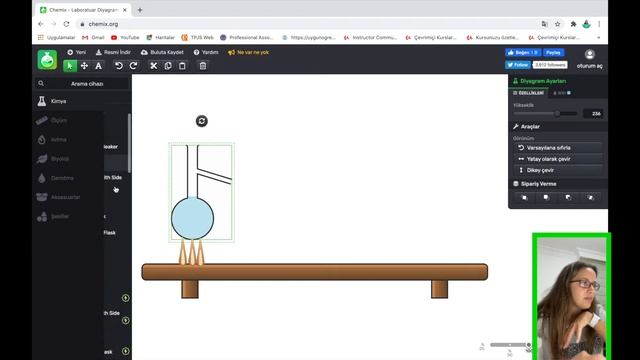The width and height of the screenshot is (640, 360).
Task: Create a new diagram with Yeni
Action: click(x=77, y=52)
